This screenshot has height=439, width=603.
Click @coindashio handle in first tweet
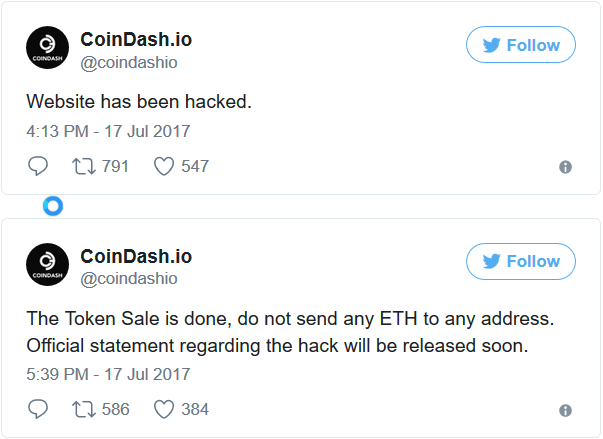point(128,63)
